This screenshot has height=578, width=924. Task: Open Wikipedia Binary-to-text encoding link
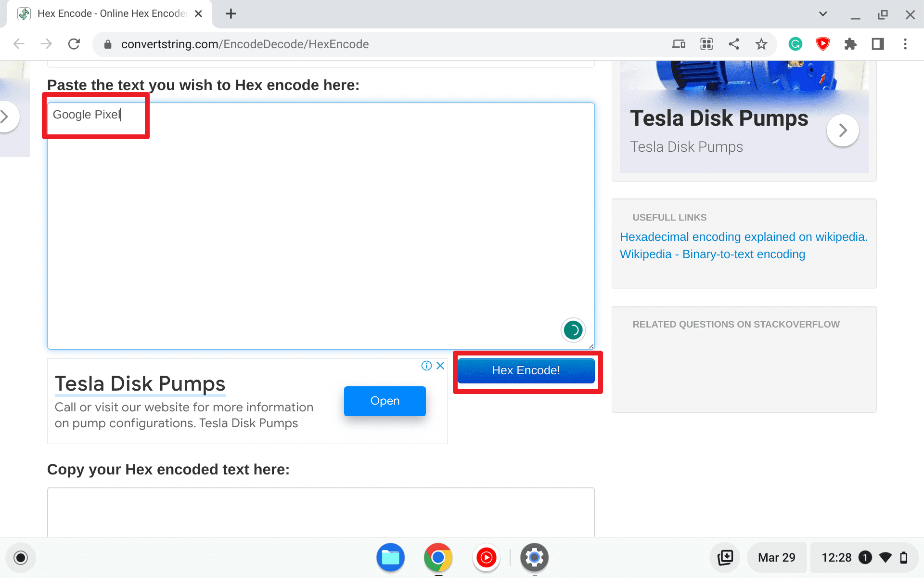point(712,254)
